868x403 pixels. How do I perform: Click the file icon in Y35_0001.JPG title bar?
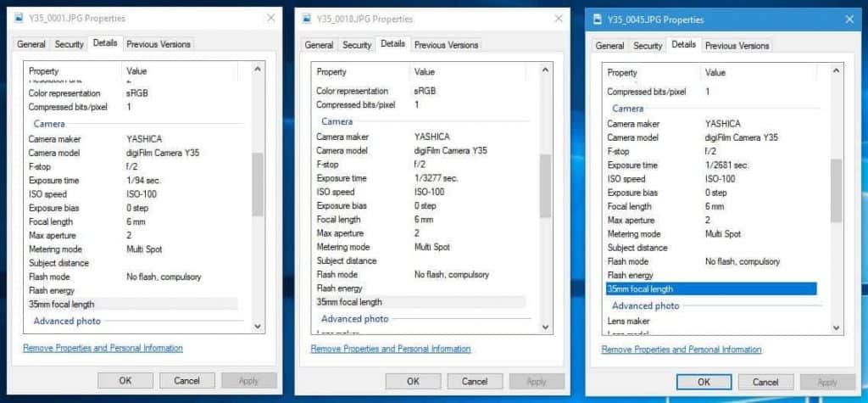pos(20,17)
